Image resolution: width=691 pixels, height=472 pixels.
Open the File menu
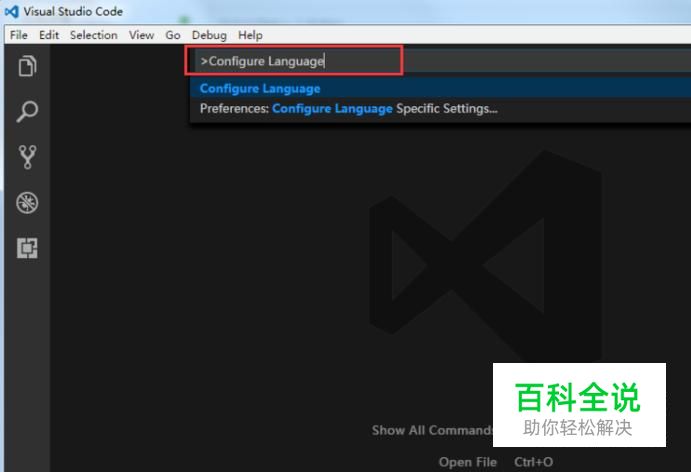tap(19, 35)
